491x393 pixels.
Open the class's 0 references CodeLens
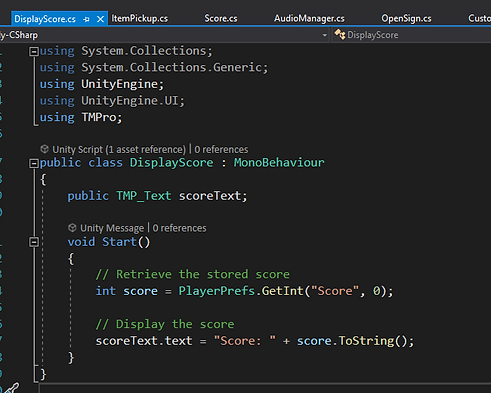point(221,149)
